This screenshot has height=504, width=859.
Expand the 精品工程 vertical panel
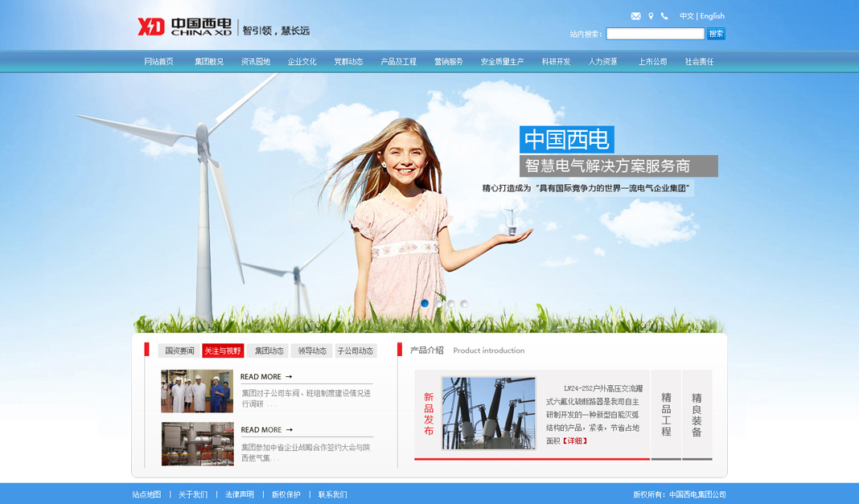[x=666, y=414]
